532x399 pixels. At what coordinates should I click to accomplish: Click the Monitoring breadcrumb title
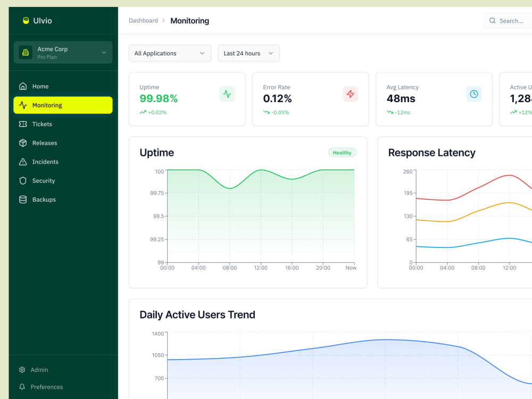coord(190,21)
